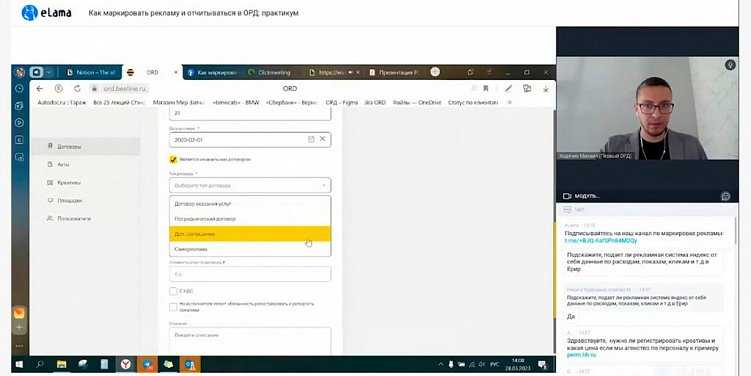Open 'Autodoc.ru : Гараж' bookmark
The image size is (751, 376).
[x=62, y=103]
